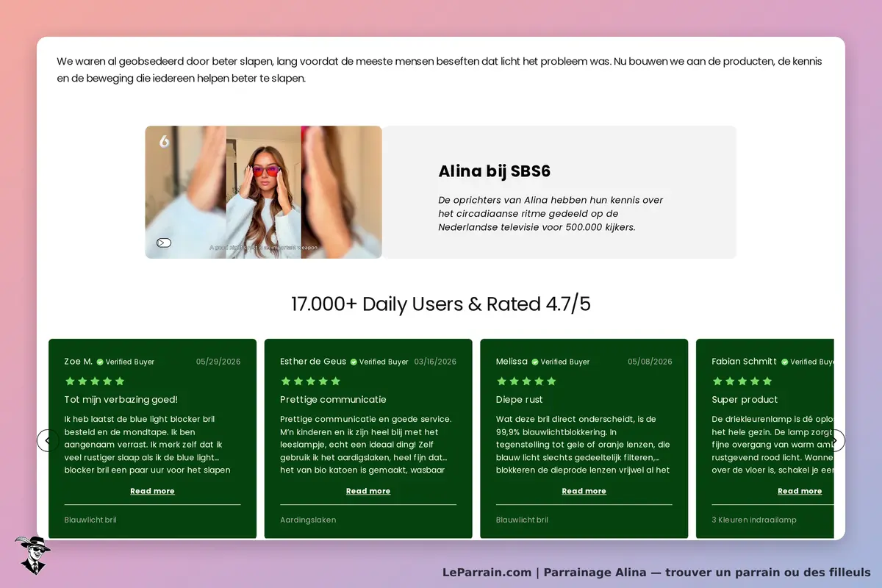This screenshot has height=588, width=882.
Task: Click review title 'Tot mijn verbazing goed!'
Action: (121, 400)
